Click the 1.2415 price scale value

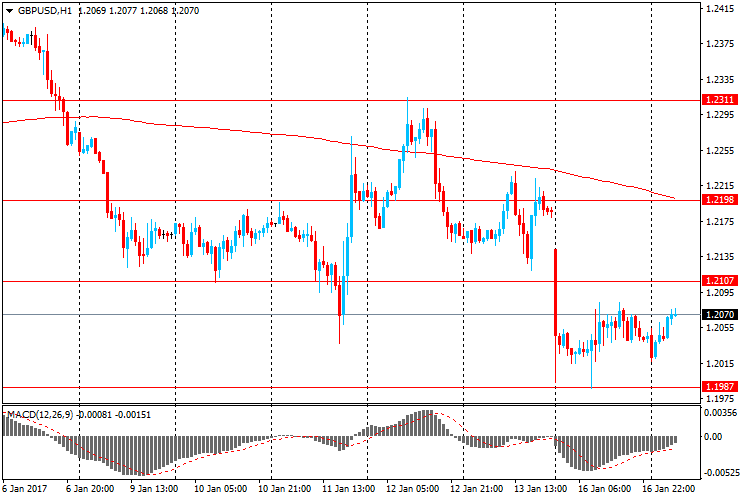pos(720,8)
